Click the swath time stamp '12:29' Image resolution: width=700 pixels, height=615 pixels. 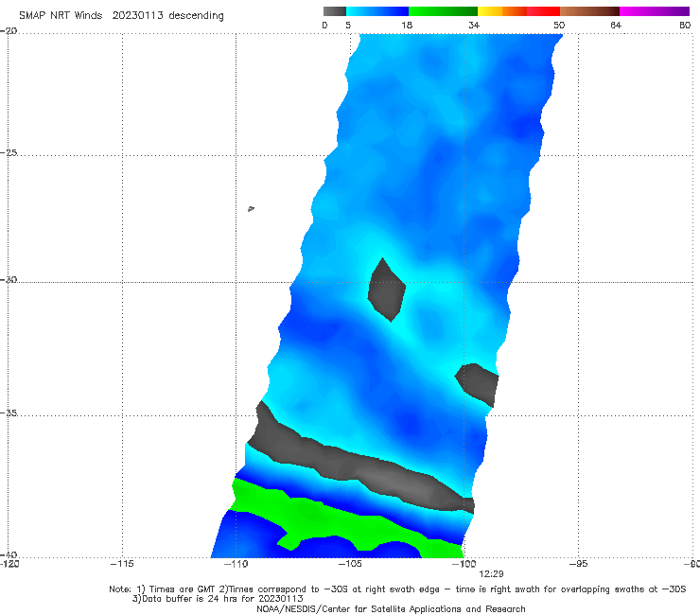(x=491, y=574)
